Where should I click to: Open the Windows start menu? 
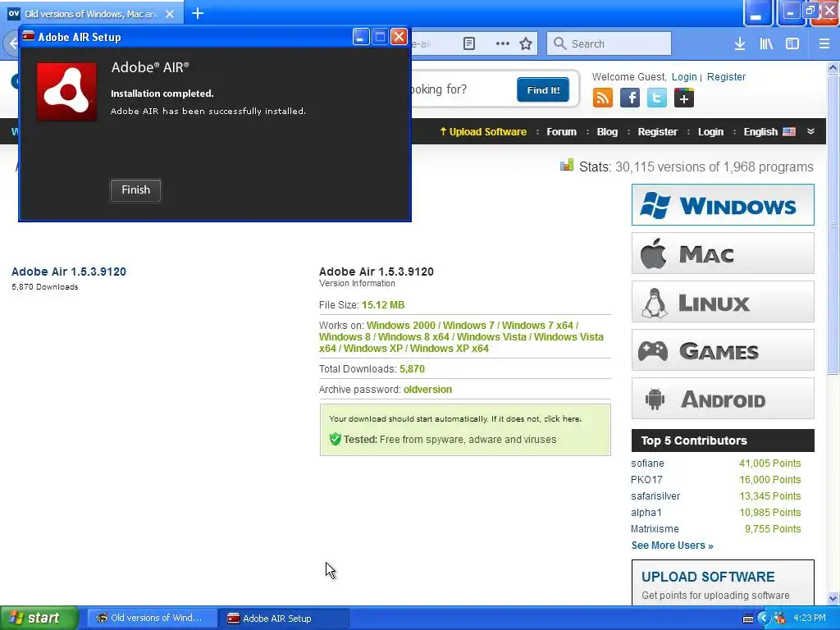(x=39, y=619)
